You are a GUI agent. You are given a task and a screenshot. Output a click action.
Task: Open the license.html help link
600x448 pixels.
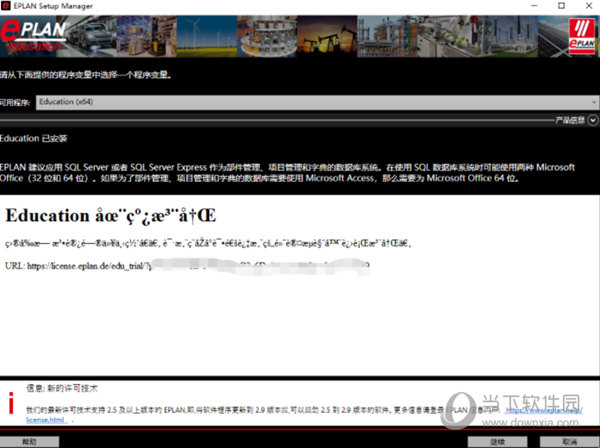pos(47,420)
